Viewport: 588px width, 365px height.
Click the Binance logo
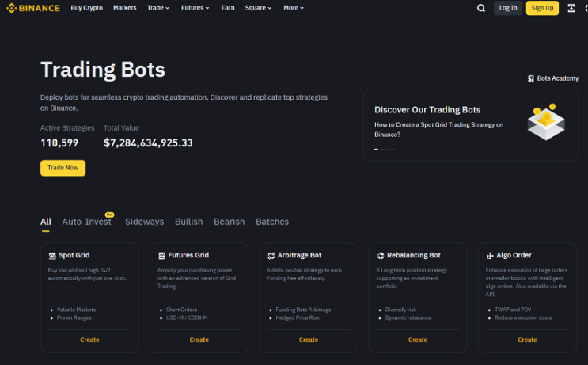pyautogui.click(x=33, y=8)
